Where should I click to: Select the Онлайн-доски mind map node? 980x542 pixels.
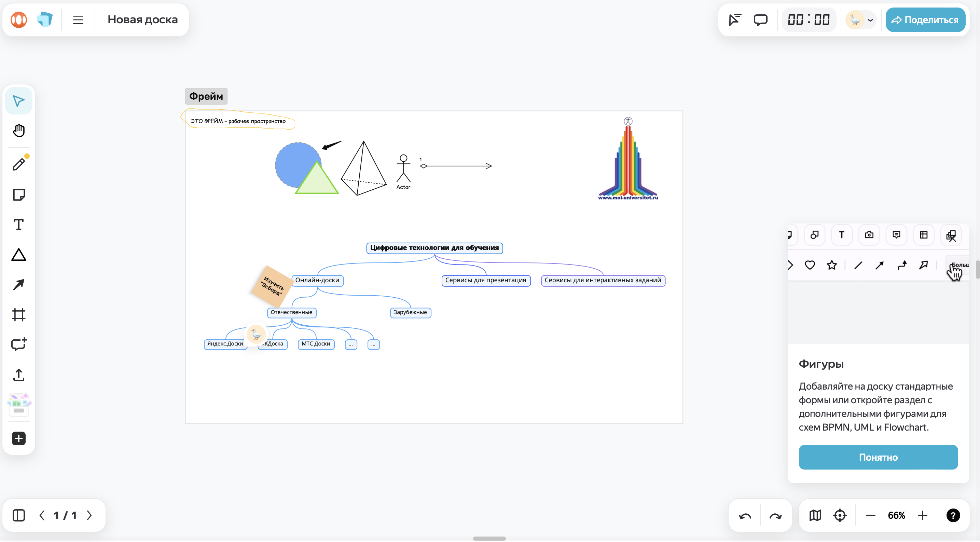(x=317, y=280)
